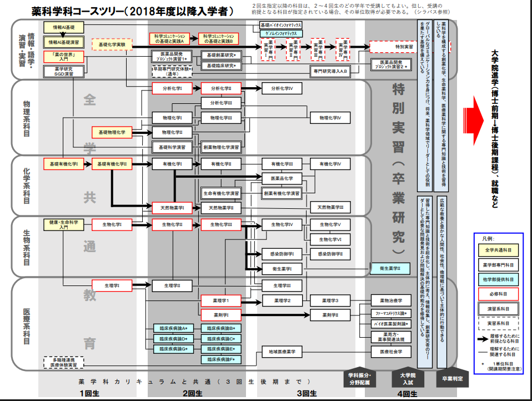532x401 pixels.
Task: Click the 多職種連携医療体験実習 dashed box
Action: tap(64, 362)
